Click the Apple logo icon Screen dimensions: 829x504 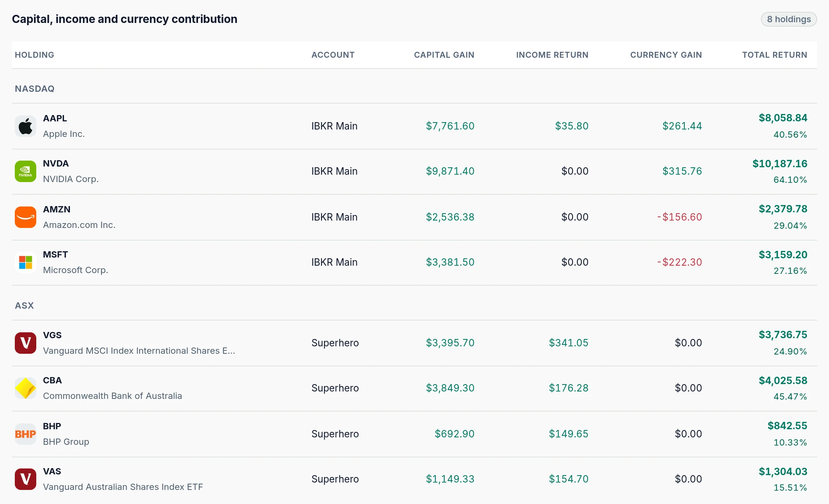[x=26, y=126]
